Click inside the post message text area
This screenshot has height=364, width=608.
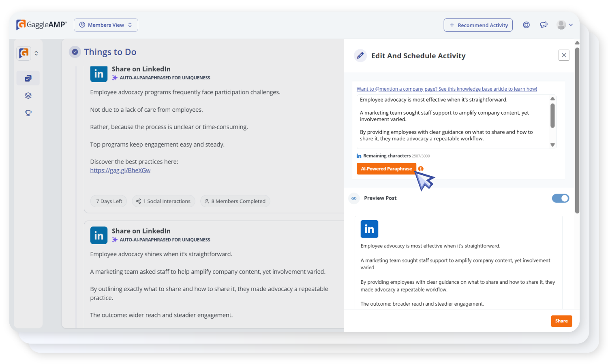point(450,121)
